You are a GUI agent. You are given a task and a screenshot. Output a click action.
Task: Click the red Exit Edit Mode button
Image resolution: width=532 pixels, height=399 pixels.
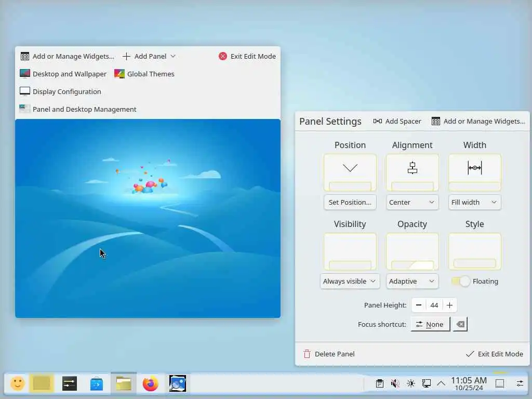coord(247,56)
